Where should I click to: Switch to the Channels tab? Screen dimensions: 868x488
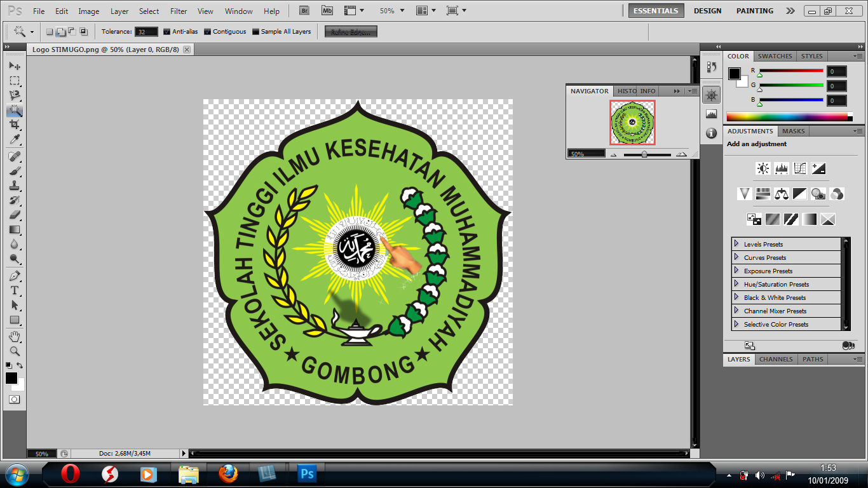(776, 359)
